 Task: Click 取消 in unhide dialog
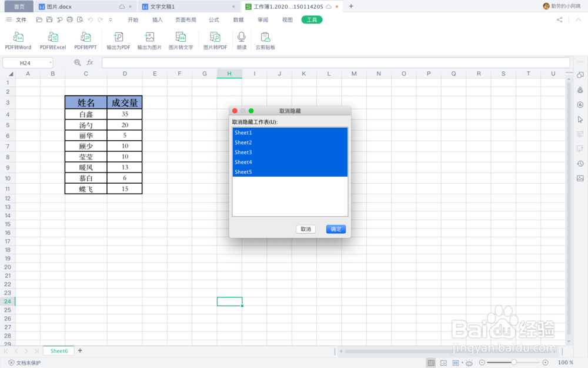pyautogui.click(x=306, y=229)
